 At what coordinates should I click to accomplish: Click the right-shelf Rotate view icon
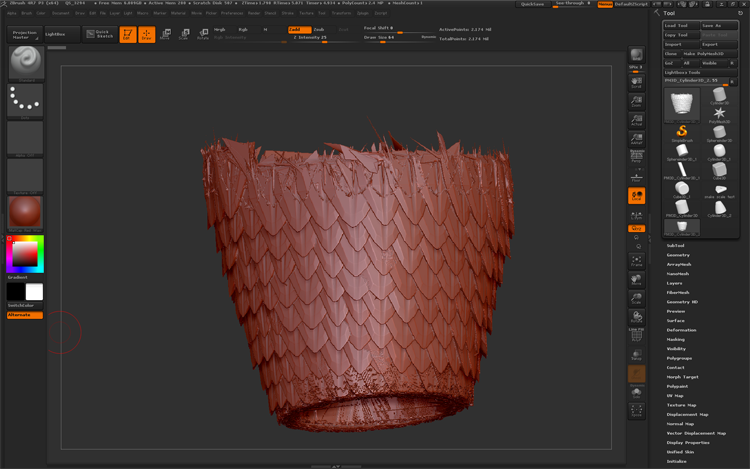(x=636, y=317)
